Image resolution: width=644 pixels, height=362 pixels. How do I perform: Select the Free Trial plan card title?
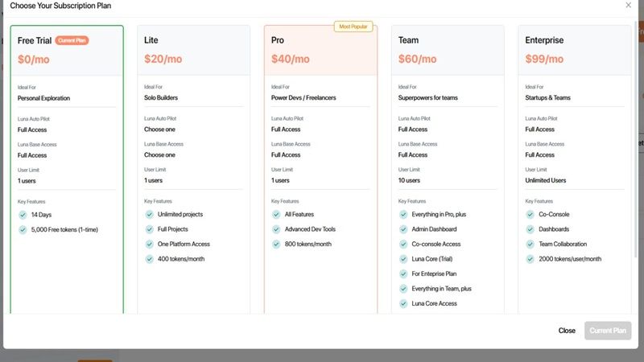tap(35, 40)
